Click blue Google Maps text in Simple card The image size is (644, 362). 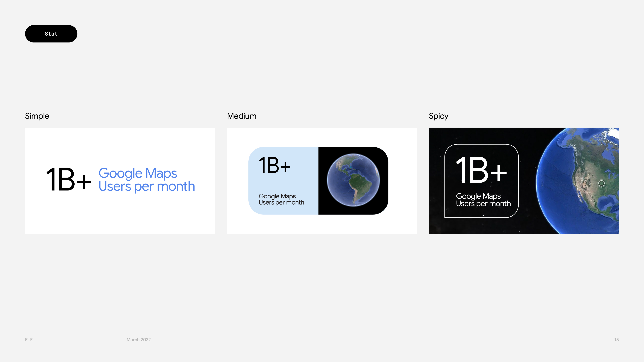137,173
